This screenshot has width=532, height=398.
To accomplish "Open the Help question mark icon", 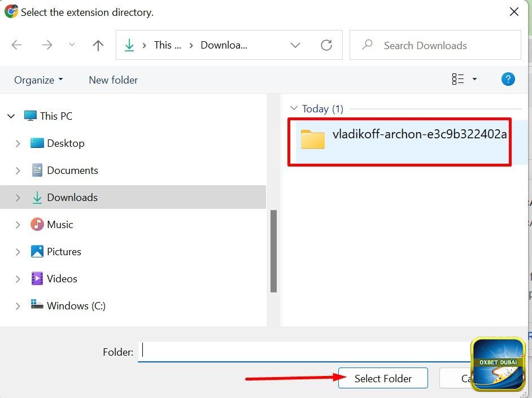I will 508,79.
